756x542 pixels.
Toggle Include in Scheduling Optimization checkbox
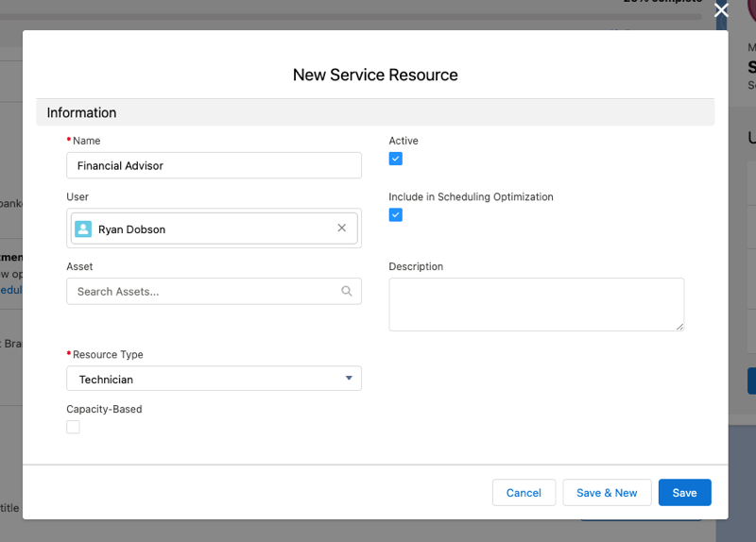[396, 215]
